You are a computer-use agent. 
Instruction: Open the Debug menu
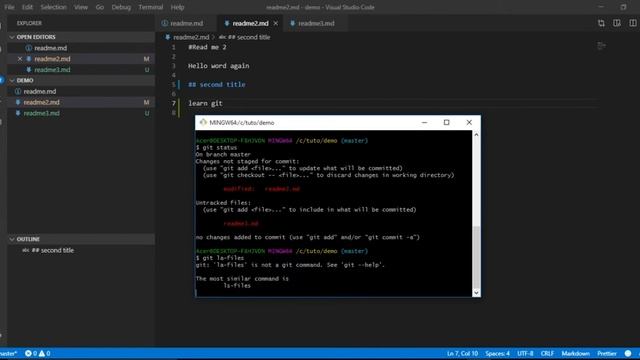(121, 7)
